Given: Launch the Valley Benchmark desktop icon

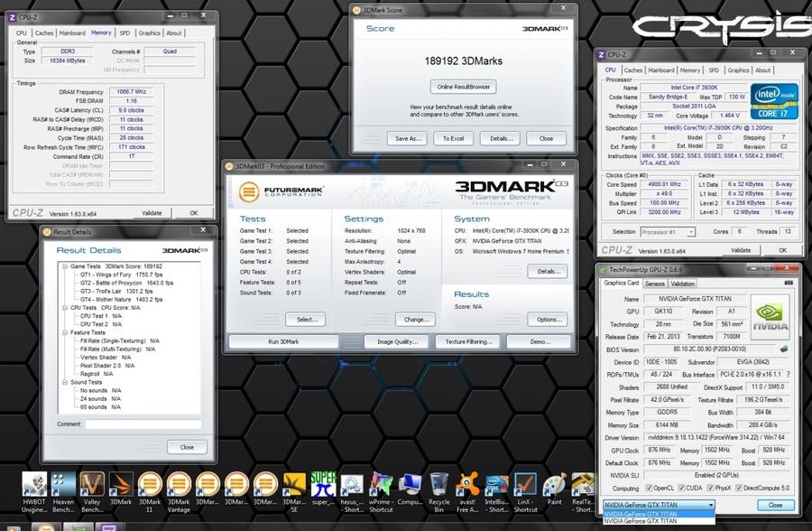Looking at the screenshot, I should tap(92, 491).
